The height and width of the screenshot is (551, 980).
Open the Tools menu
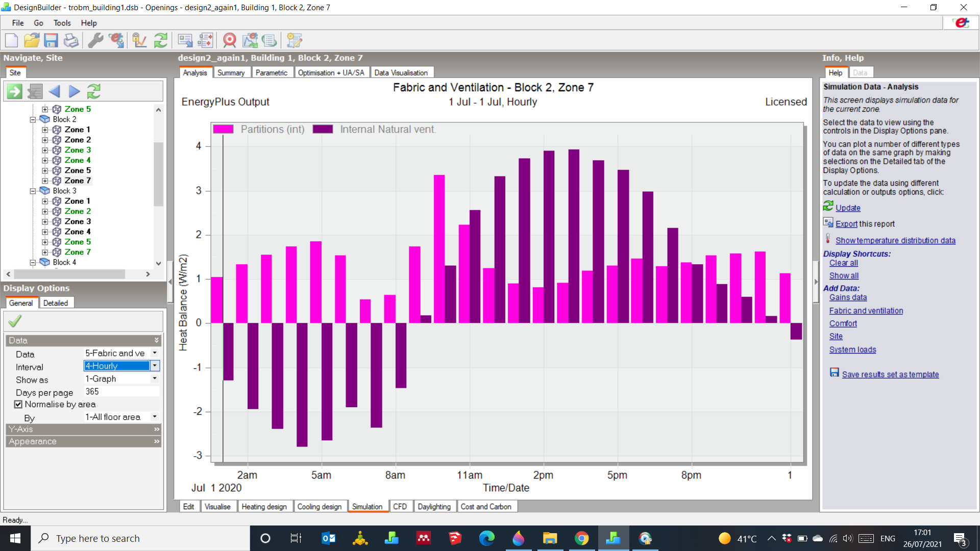[x=62, y=23]
